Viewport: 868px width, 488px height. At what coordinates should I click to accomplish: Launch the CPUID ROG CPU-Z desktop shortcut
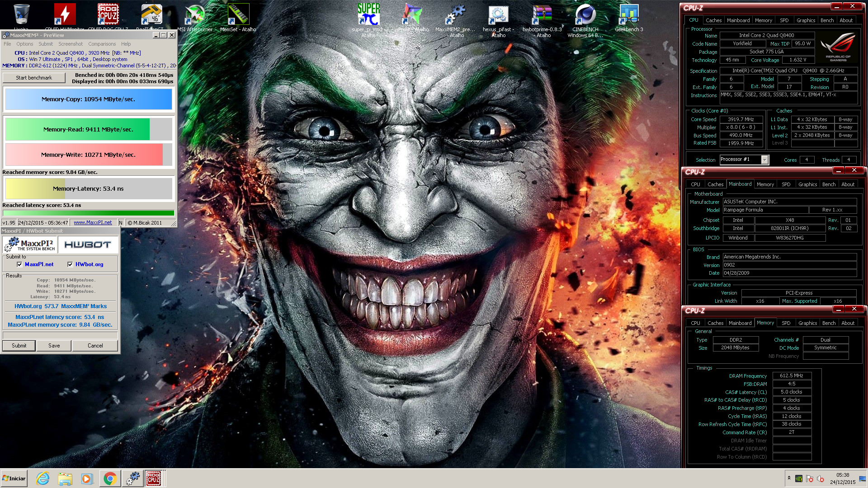(x=108, y=14)
